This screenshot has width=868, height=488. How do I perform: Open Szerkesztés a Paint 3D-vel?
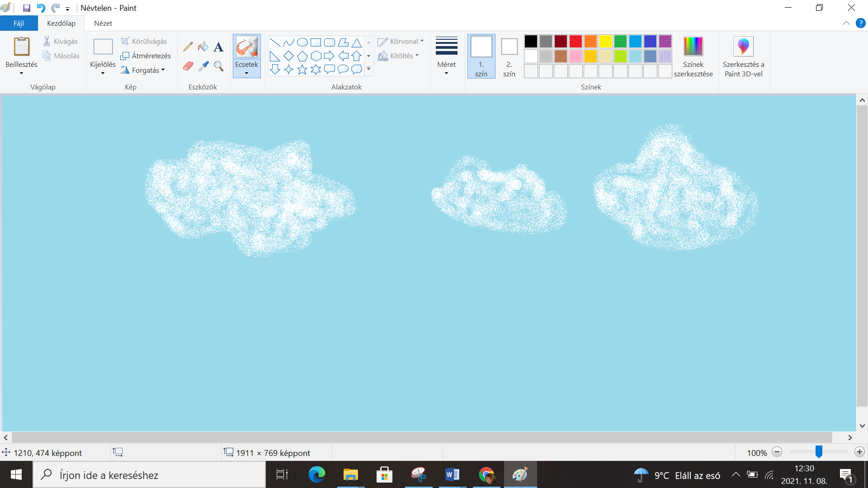click(743, 56)
